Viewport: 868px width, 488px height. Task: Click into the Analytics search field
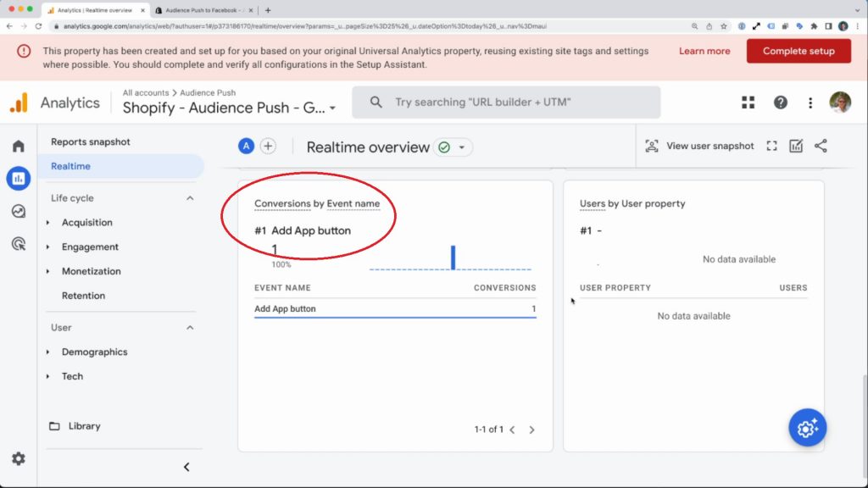click(x=506, y=103)
